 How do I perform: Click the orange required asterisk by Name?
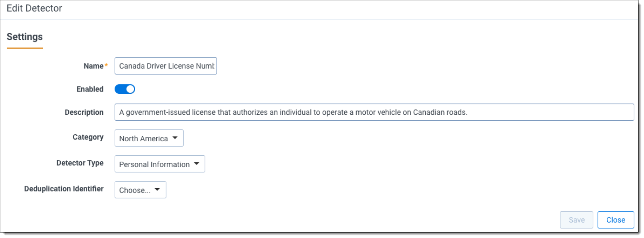[106, 65]
